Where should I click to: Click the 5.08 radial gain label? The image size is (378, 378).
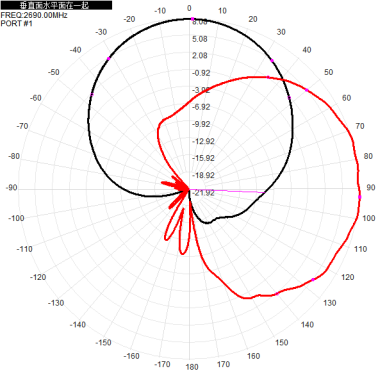tap(200, 39)
